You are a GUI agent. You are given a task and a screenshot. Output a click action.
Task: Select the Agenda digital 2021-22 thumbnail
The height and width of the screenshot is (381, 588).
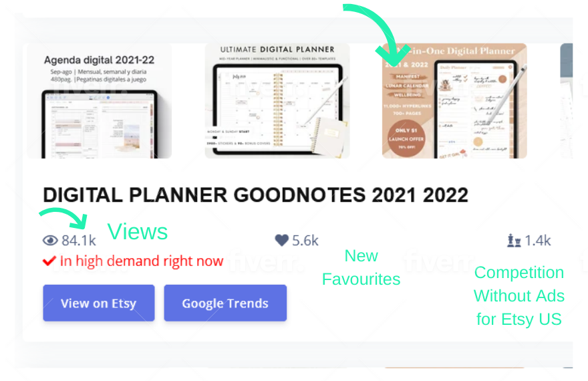click(x=100, y=101)
